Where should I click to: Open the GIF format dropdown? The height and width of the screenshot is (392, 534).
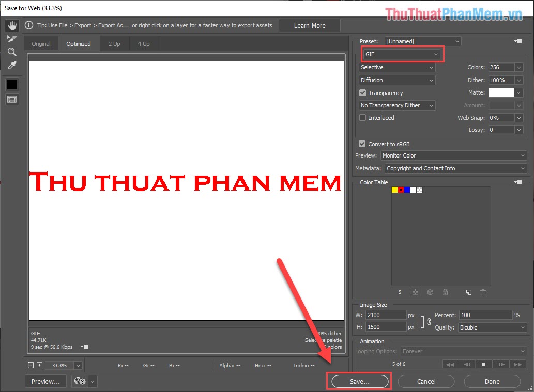point(402,54)
